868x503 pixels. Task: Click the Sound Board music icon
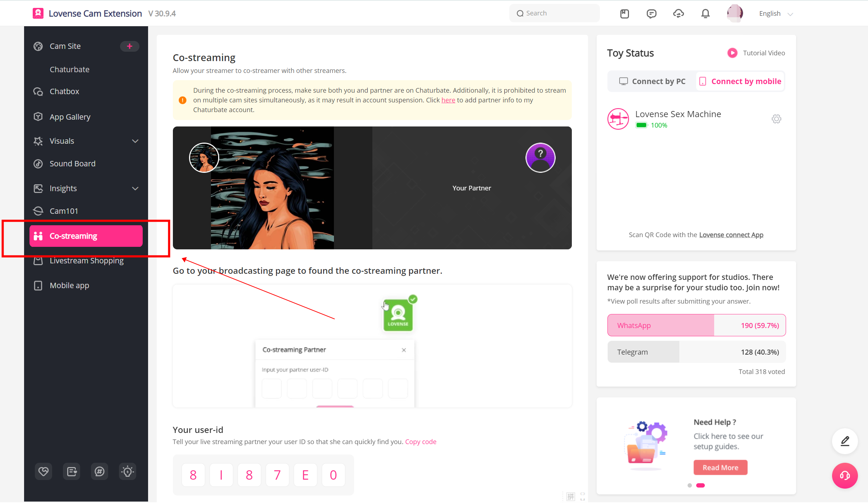[x=38, y=163]
